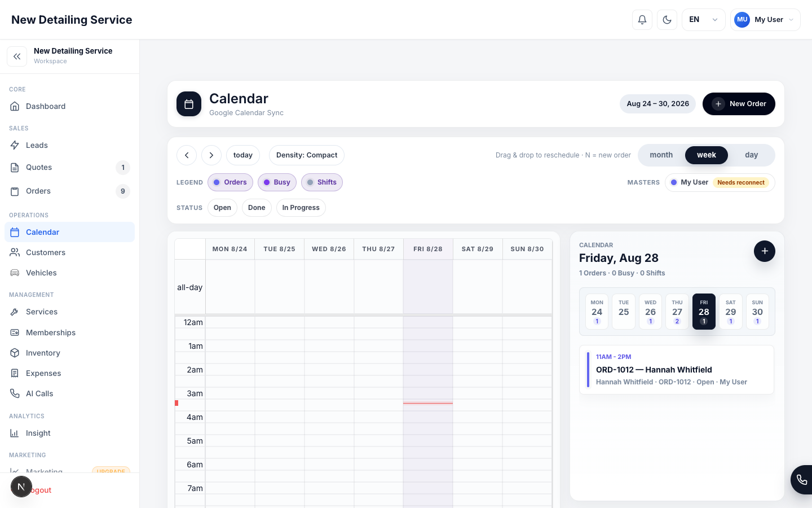Toggle the In Progress status filter
Image resolution: width=812 pixels, height=508 pixels.
coord(301,208)
